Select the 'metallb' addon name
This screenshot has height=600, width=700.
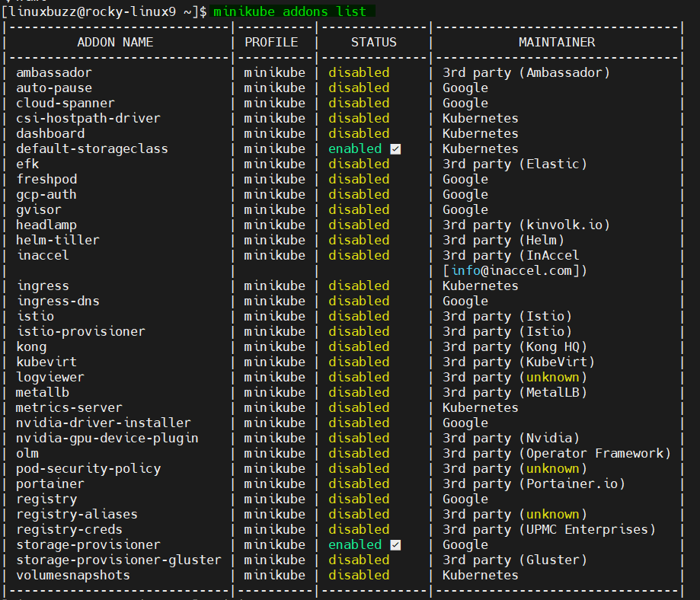(x=43, y=392)
